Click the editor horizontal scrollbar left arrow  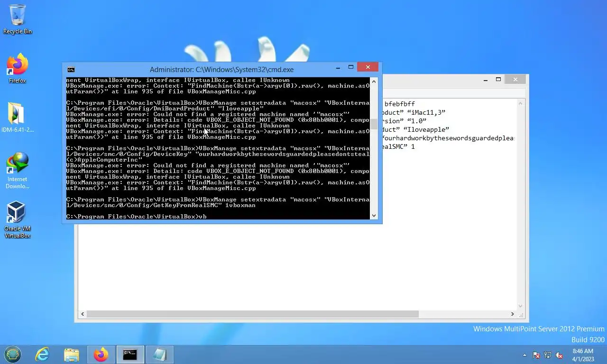click(83, 314)
